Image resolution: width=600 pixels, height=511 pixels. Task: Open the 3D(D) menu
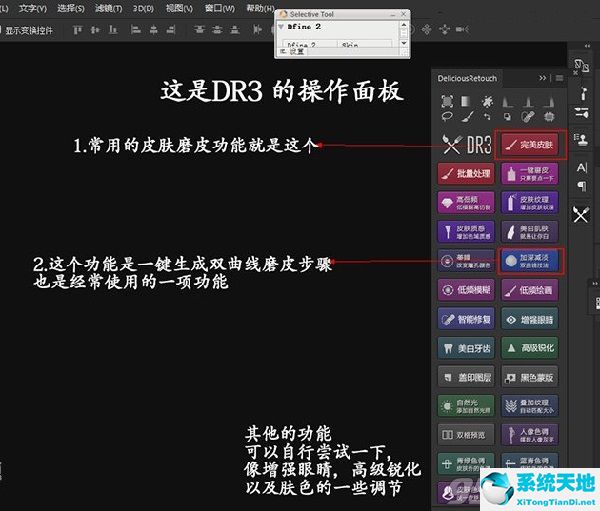143,8
